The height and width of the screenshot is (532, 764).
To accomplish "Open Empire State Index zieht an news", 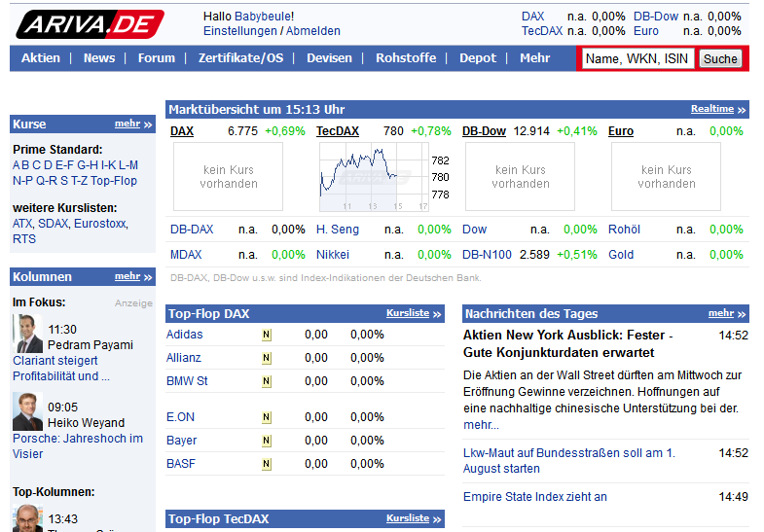I will (535, 497).
